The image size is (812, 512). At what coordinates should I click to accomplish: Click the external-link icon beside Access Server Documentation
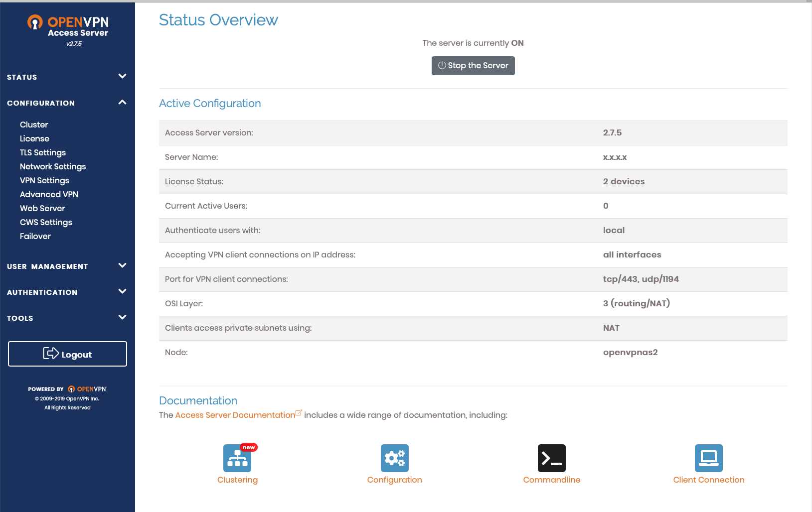pos(299,413)
